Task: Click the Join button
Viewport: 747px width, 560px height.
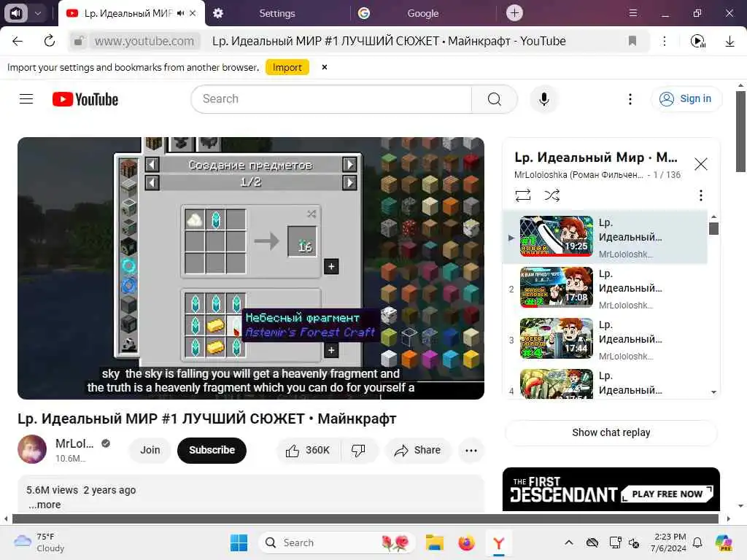Action: click(x=150, y=450)
